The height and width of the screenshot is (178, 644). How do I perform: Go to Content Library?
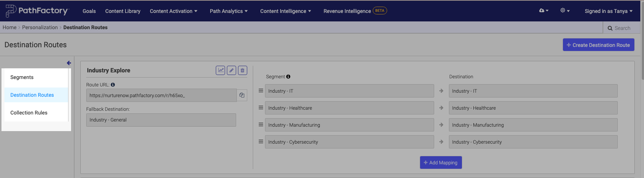coord(123,11)
